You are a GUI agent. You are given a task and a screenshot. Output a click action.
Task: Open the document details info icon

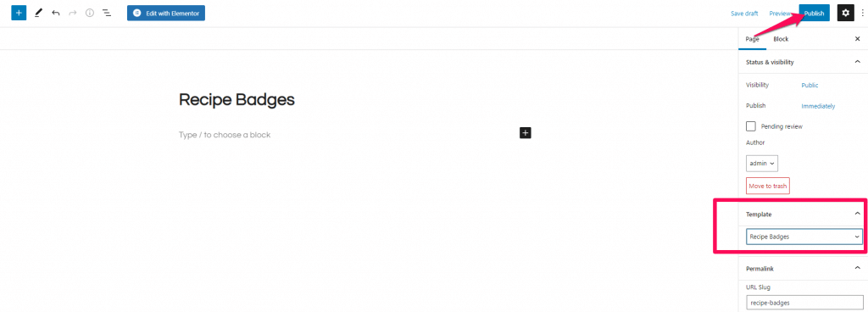tap(90, 13)
